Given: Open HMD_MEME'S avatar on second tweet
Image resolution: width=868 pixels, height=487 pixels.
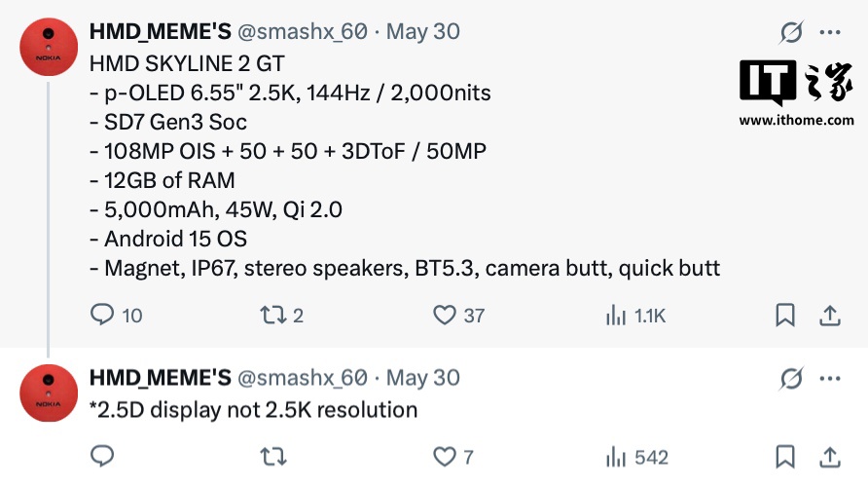Looking at the screenshot, I should click(x=49, y=393).
